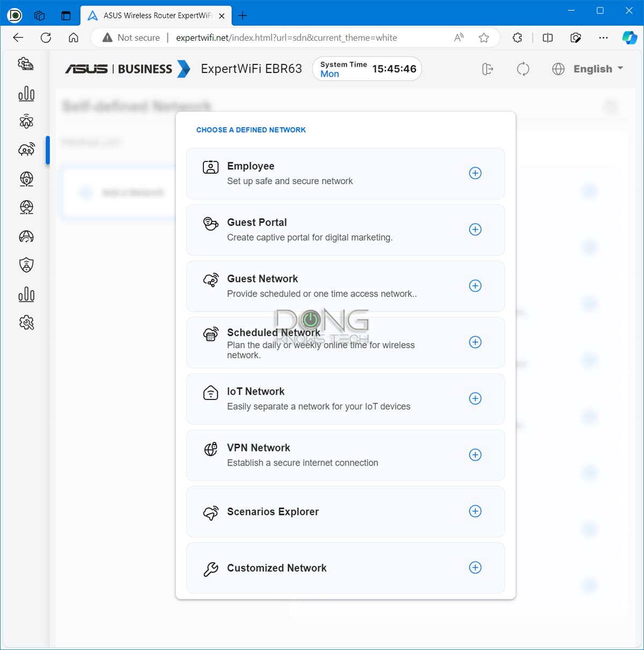Click the VPN Network globe icon
The width and height of the screenshot is (644, 650).
tap(210, 449)
